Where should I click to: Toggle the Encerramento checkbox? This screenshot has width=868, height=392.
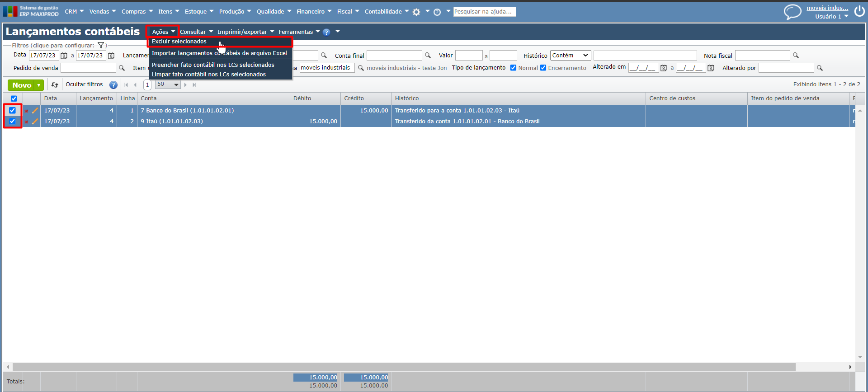pos(543,68)
